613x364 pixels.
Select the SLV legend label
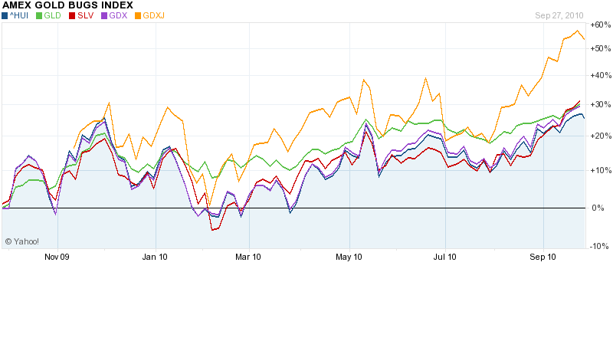86,15
